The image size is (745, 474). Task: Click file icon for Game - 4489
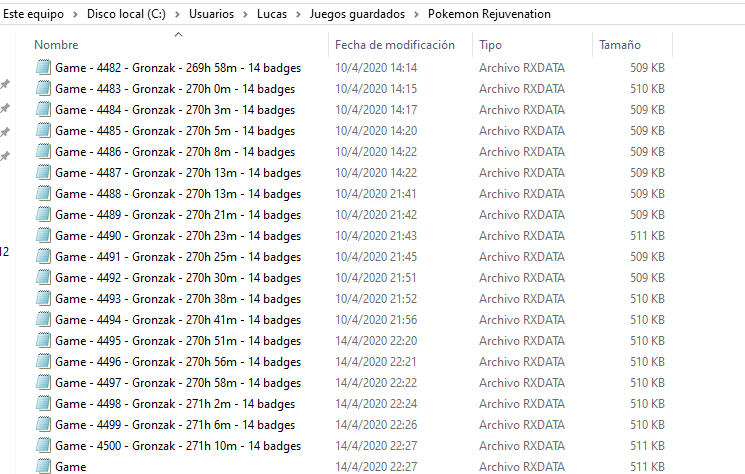click(43, 214)
